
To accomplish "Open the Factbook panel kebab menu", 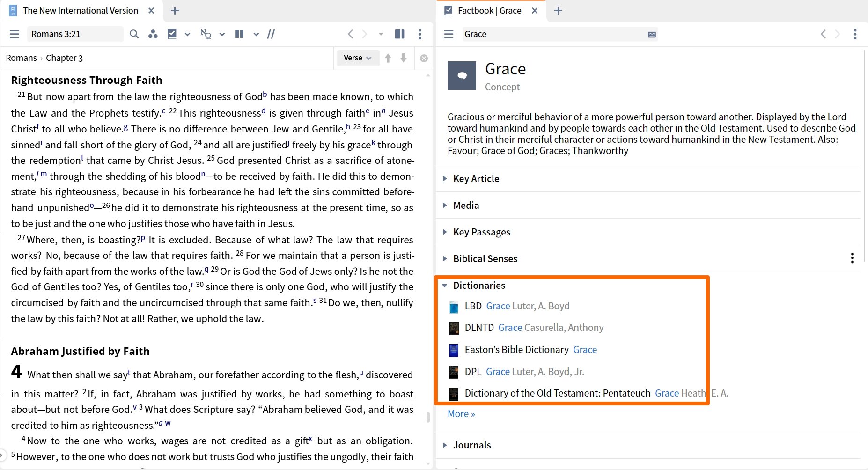I will 855,34.
